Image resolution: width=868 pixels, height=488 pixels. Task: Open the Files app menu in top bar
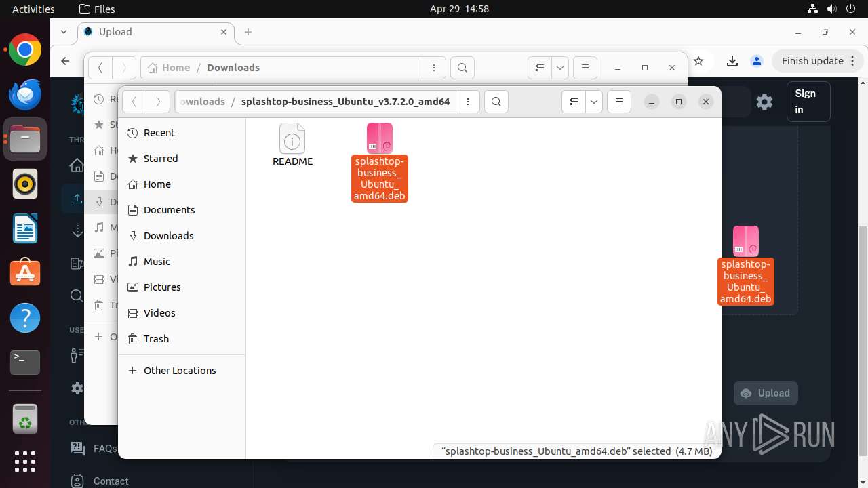point(97,9)
